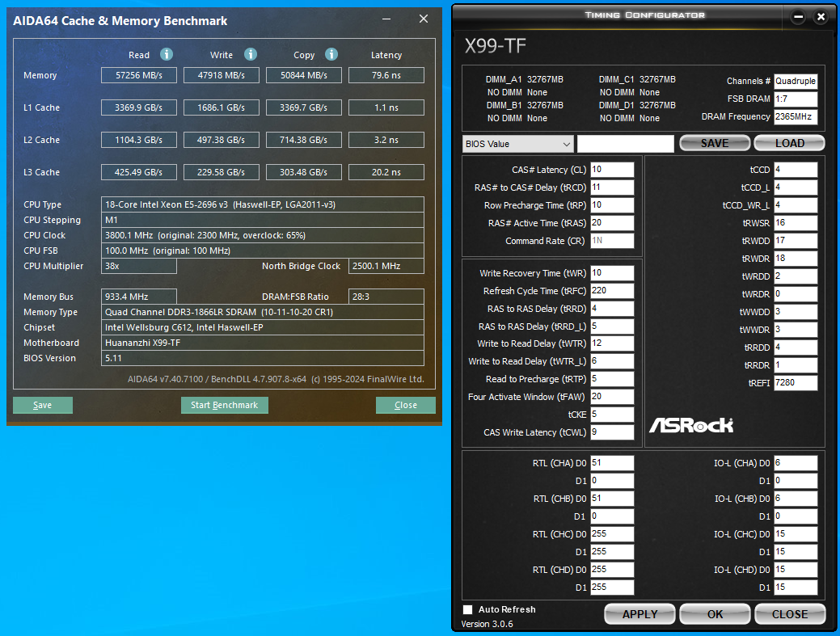Select the tWWDD field

point(796,312)
